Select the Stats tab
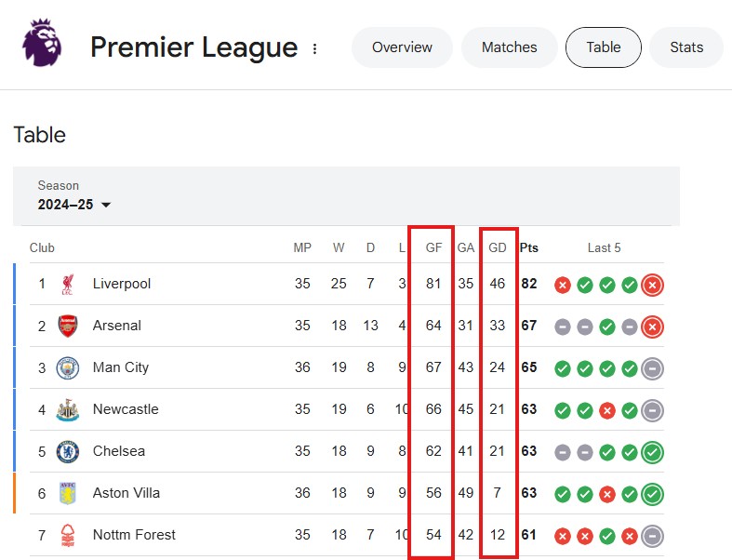Viewport: 732px width, 560px height. click(686, 47)
